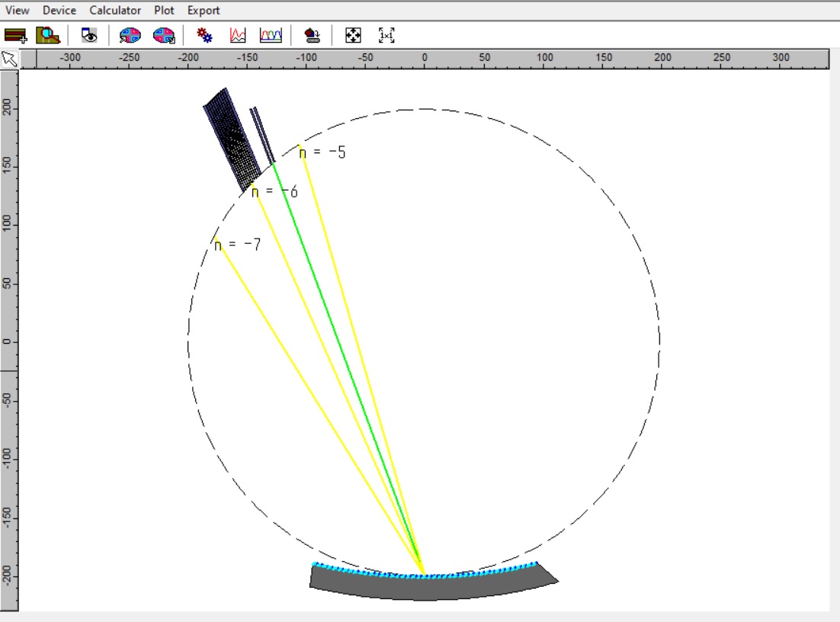Click the 'n = -5' diffraction order label
The height and width of the screenshot is (622, 840).
[322, 152]
